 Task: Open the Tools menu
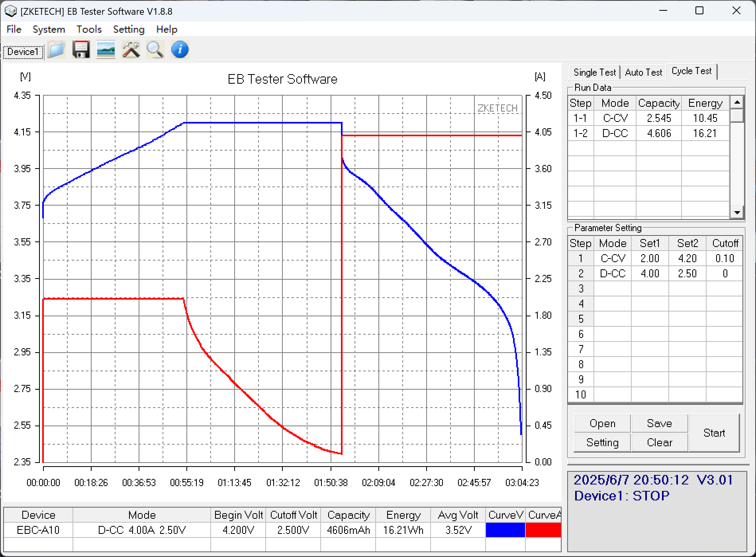pyautogui.click(x=89, y=29)
